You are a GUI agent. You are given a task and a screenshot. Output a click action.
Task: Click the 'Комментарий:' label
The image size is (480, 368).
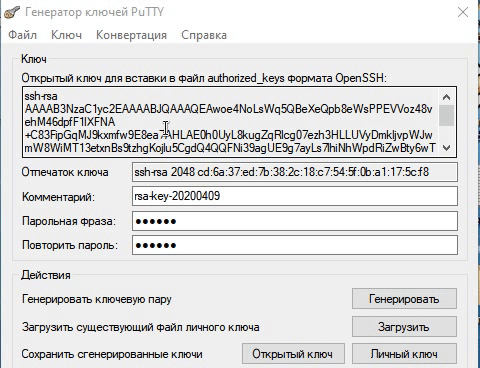(58, 197)
